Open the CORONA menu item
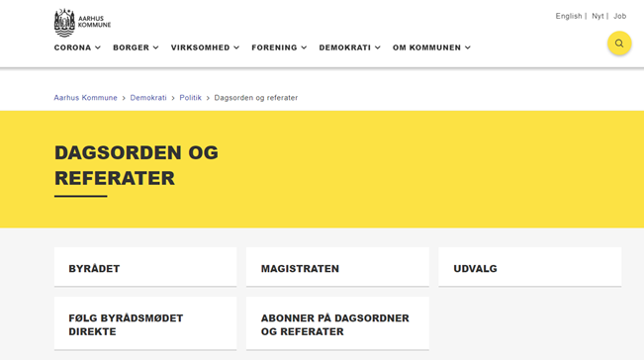Image resolution: width=644 pixels, height=360 pixels. pos(72,47)
